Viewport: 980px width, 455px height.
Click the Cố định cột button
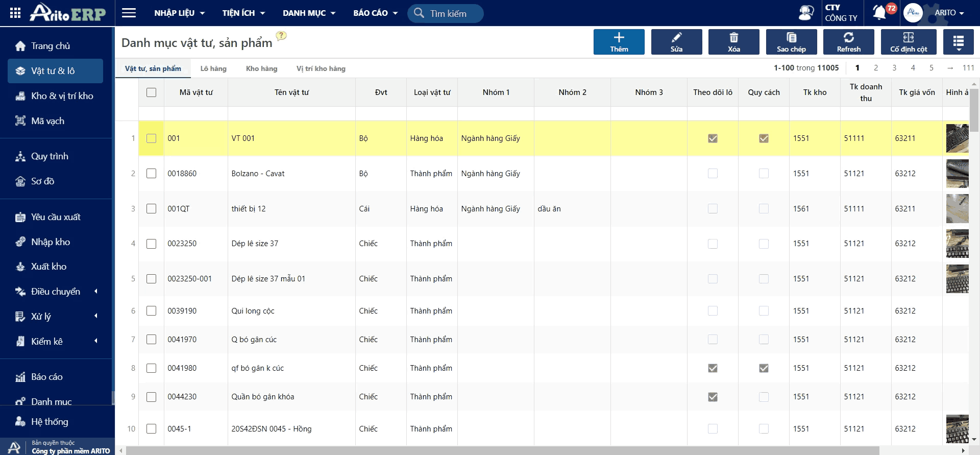point(909,41)
